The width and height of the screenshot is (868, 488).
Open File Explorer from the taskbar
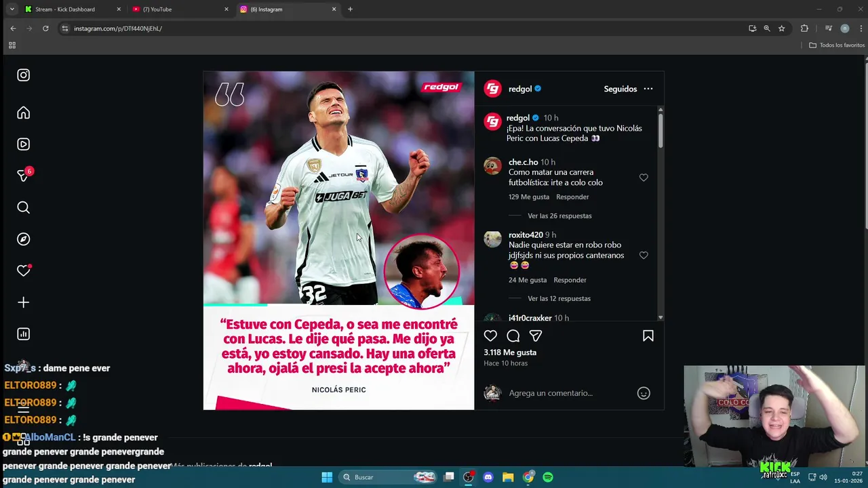[x=508, y=477]
